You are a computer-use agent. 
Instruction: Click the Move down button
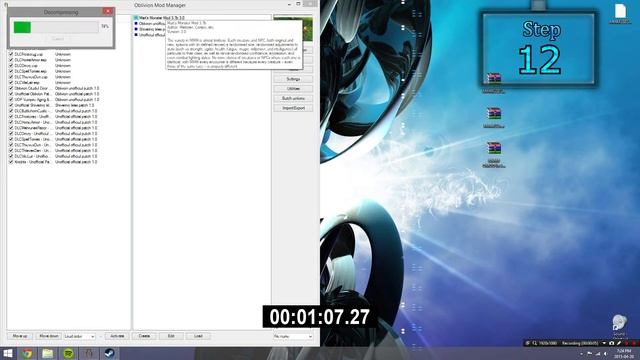(x=49, y=336)
